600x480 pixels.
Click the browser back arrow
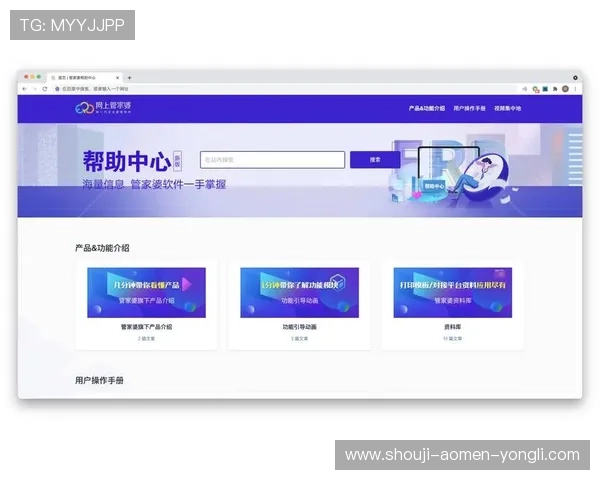click(x=24, y=89)
